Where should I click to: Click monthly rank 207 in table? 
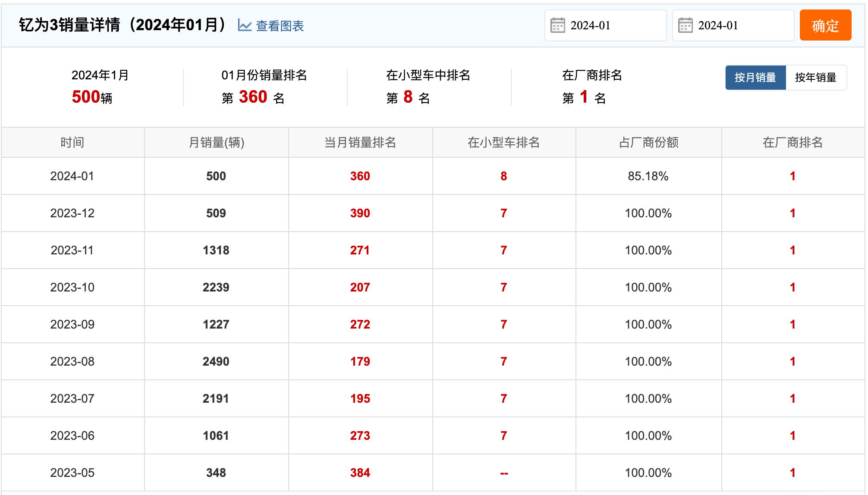coord(360,287)
